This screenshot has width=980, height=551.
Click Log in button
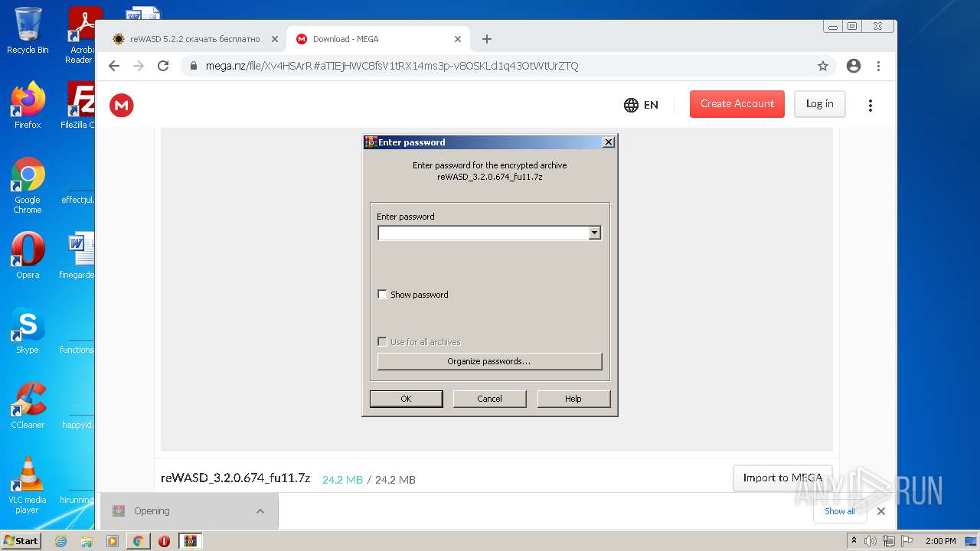coord(819,104)
